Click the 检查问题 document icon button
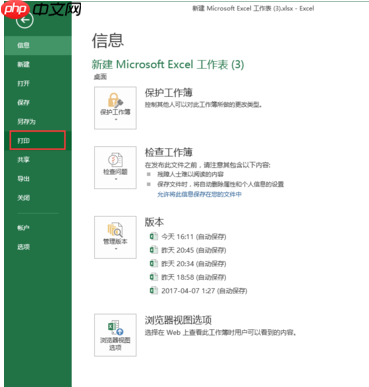 (x=115, y=167)
